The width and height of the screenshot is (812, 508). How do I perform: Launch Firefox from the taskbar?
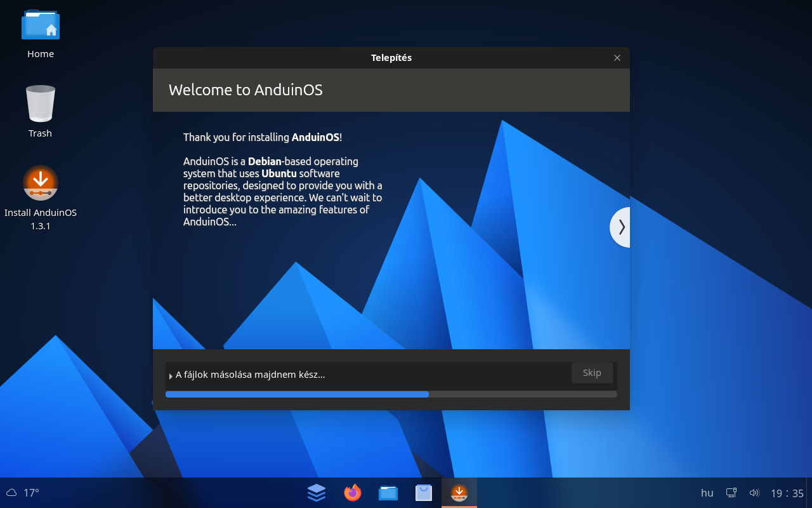(352, 493)
